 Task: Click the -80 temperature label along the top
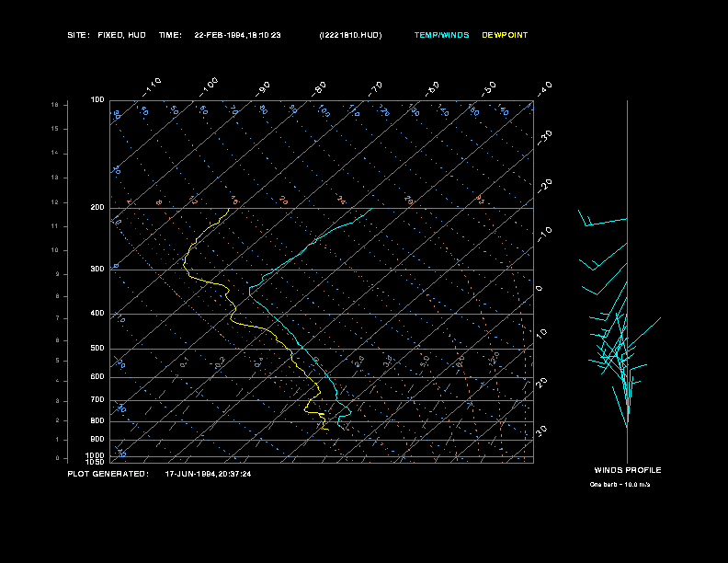[x=319, y=89]
